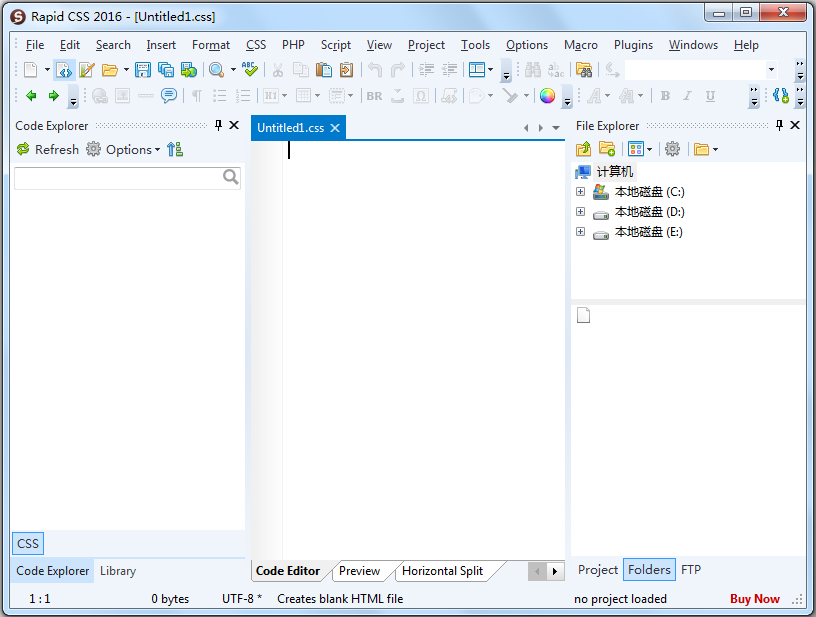The width and height of the screenshot is (816, 617).
Task: Click previous tab arrow in tab bar
Action: (526, 128)
